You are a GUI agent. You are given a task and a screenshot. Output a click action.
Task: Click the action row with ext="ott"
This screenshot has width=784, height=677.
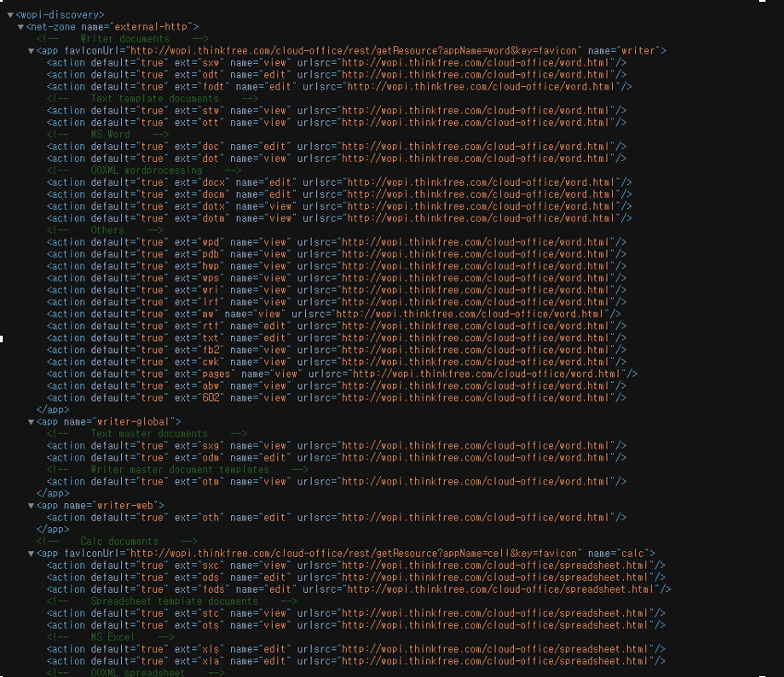tap(337, 123)
